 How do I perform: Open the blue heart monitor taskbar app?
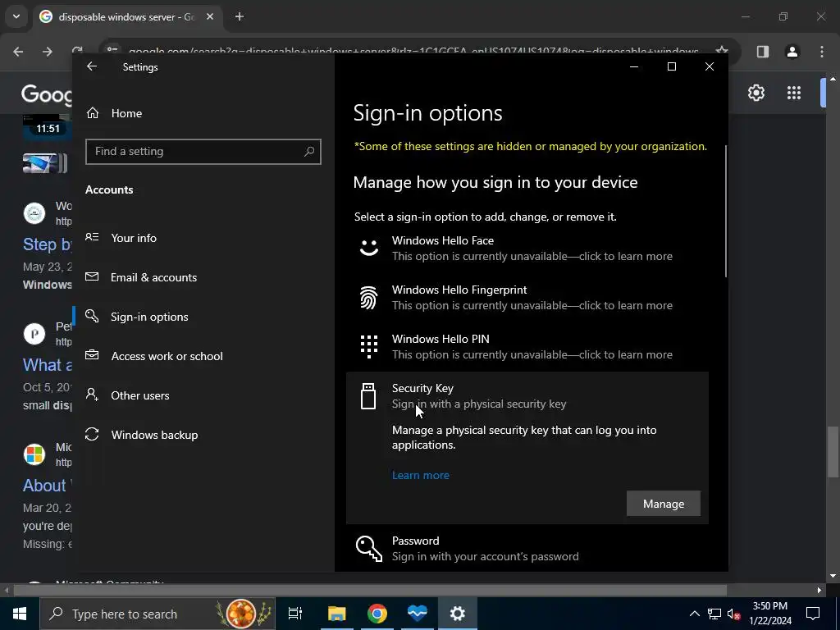[x=418, y=614]
